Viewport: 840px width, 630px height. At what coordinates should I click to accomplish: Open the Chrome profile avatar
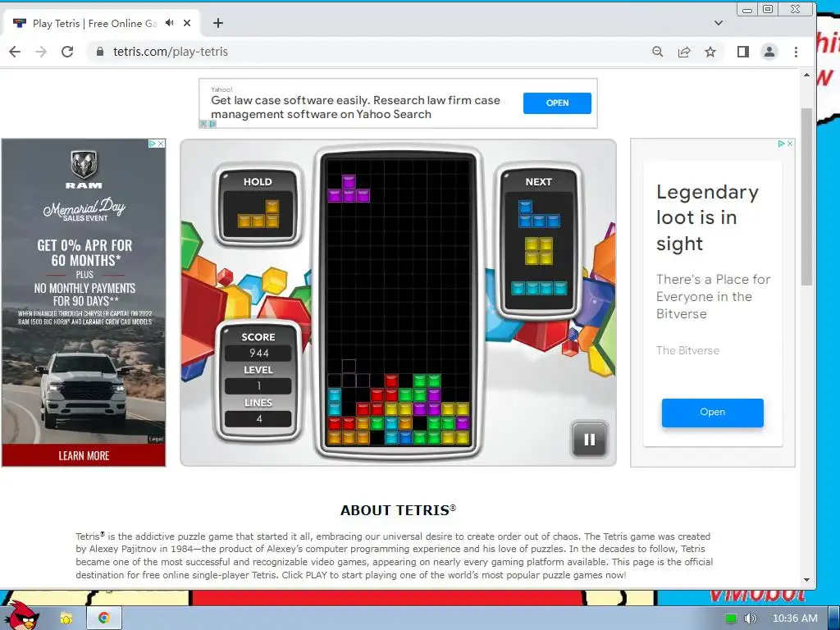coord(769,52)
